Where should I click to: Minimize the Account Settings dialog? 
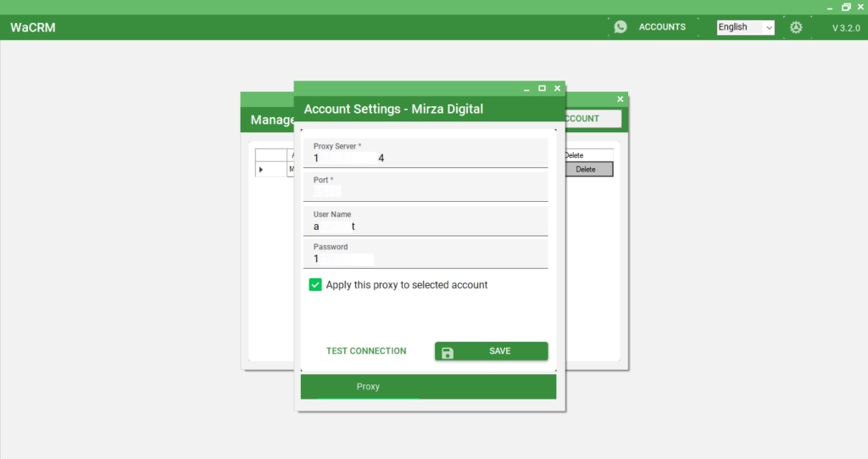pos(526,89)
